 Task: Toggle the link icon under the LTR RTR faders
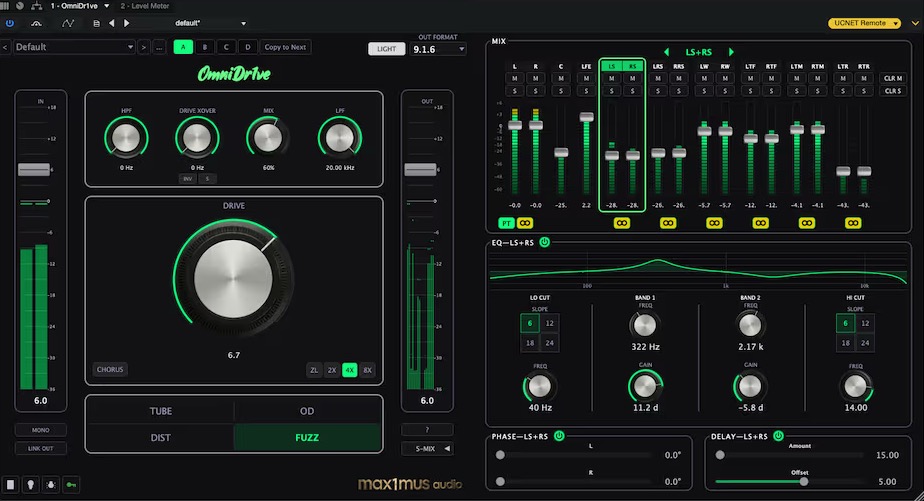(853, 223)
